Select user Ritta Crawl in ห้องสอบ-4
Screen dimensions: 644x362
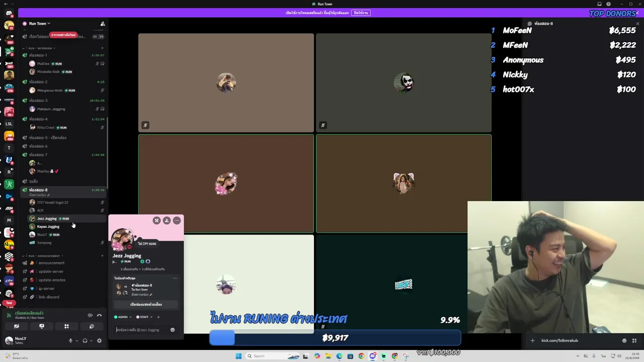click(x=66, y=128)
